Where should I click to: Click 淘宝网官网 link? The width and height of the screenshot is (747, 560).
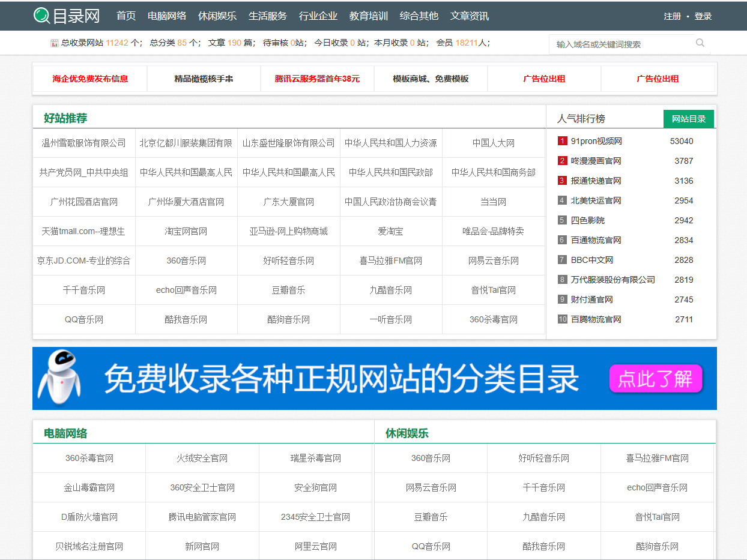tap(186, 231)
